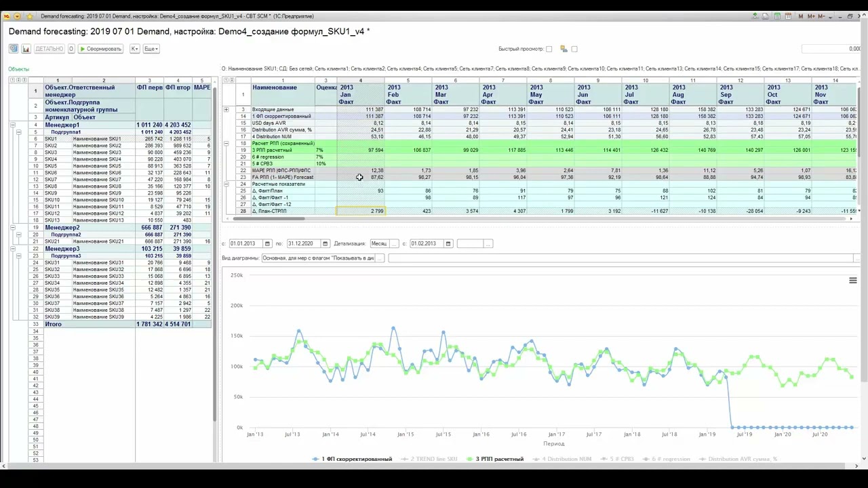Click the yellow hierarchy icon near Быстрый просмотр
The image size is (868, 488).
[564, 49]
